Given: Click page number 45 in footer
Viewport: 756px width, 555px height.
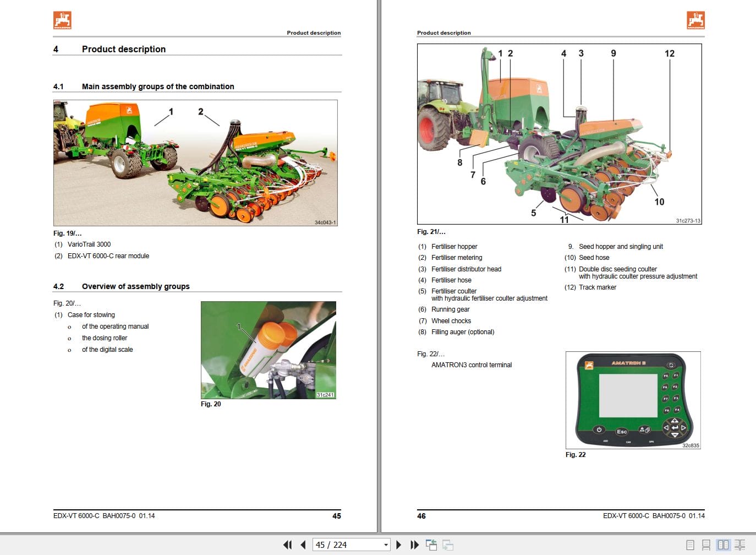Looking at the screenshot, I should pos(337,516).
